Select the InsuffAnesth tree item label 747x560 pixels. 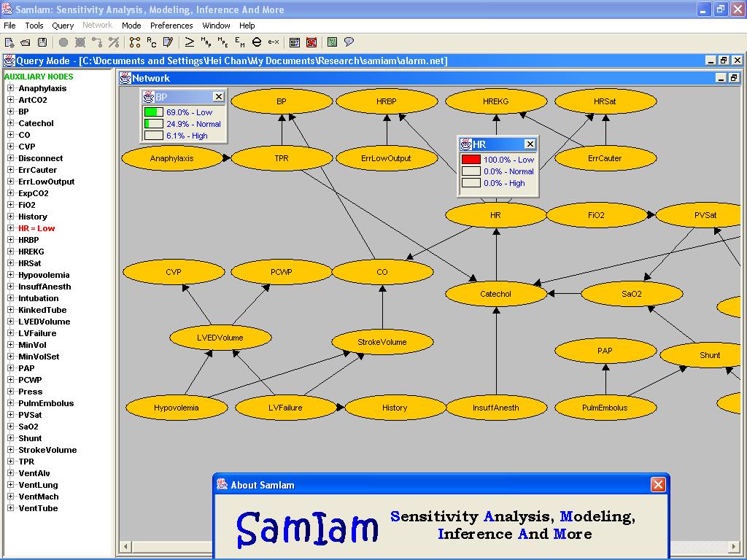point(44,287)
